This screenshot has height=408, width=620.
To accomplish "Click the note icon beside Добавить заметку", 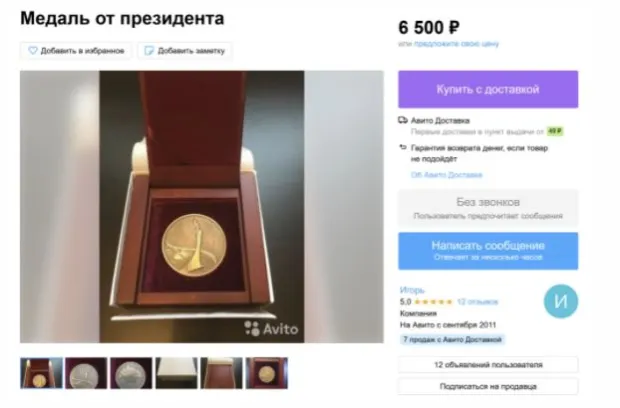I will point(149,51).
